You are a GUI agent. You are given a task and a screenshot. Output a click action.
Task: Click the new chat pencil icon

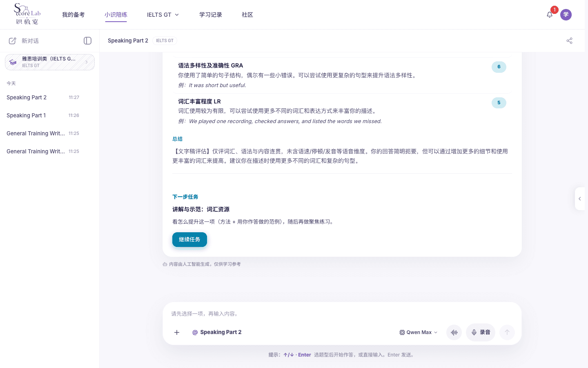[x=13, y=41]
